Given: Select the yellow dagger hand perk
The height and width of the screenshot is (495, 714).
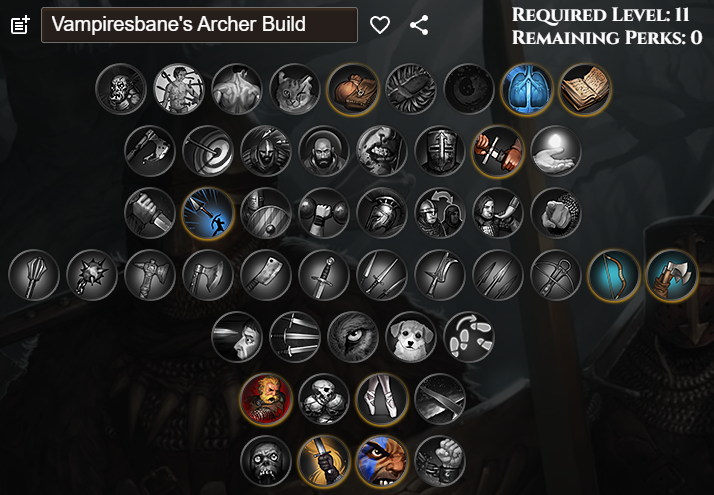Looking at the screenshot, I should 324,461.
